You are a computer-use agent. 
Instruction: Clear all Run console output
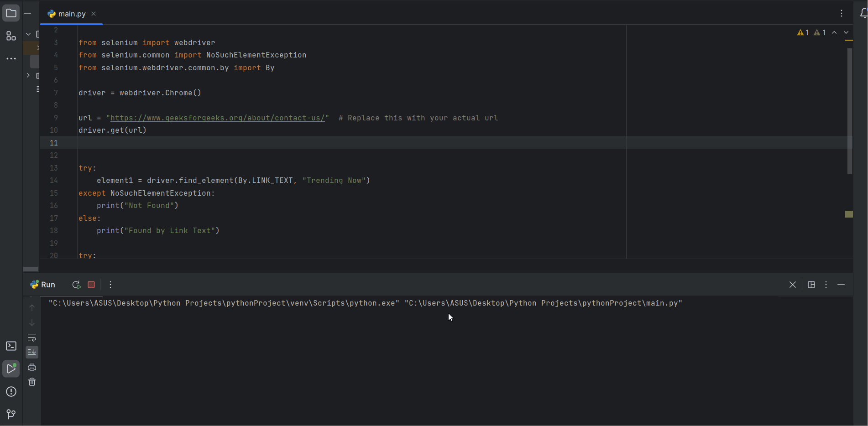point(32,382)
